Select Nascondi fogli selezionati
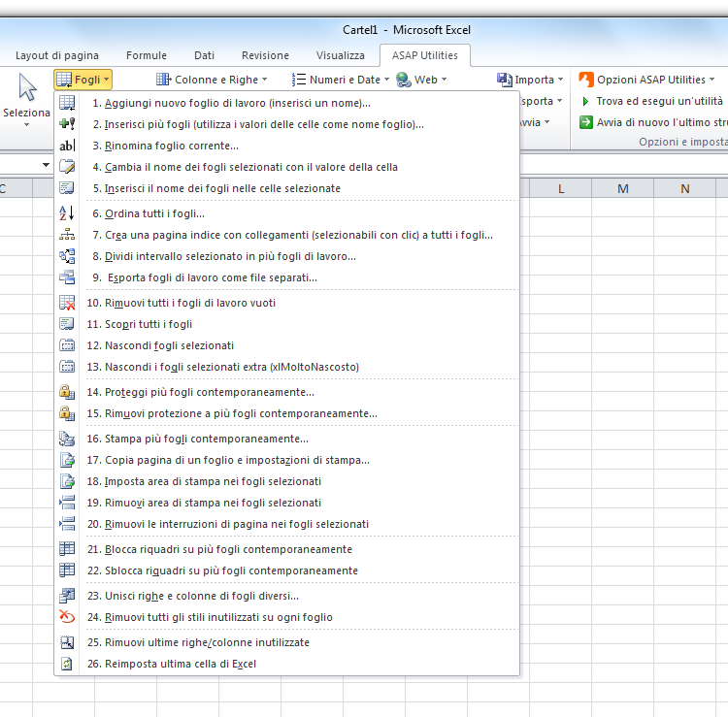The width and height of the screenshot is (728, 717). click(x=287, y=345)
